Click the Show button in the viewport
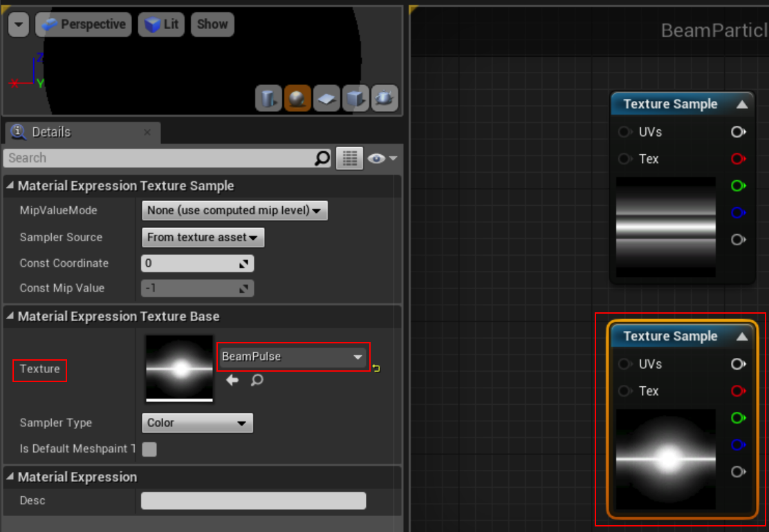Image resolution: width=769 pixels, height=532 pixels. [212, 24]
